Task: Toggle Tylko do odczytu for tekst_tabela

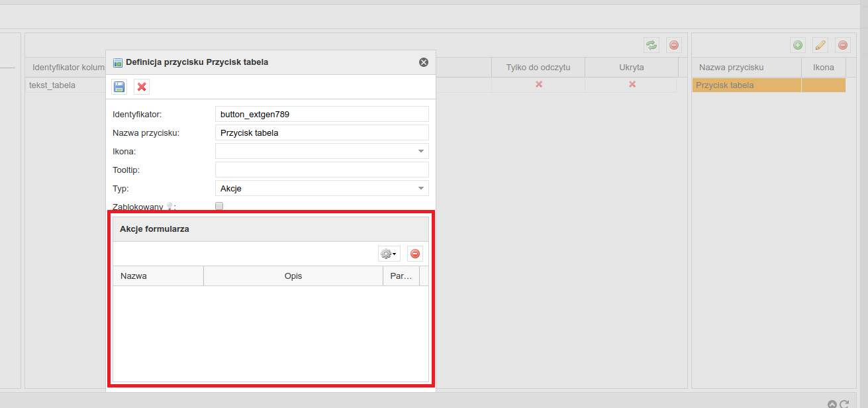Action: (x=538, y=85)
